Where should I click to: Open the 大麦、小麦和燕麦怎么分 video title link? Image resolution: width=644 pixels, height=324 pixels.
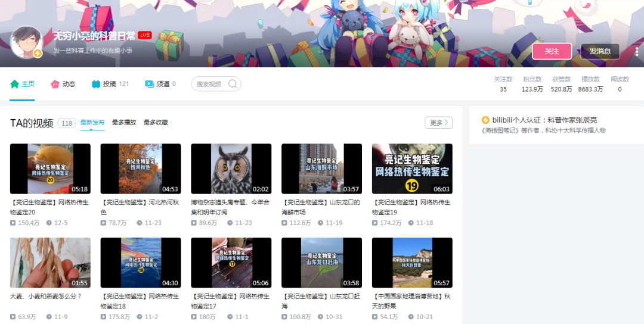click(46, 296)
